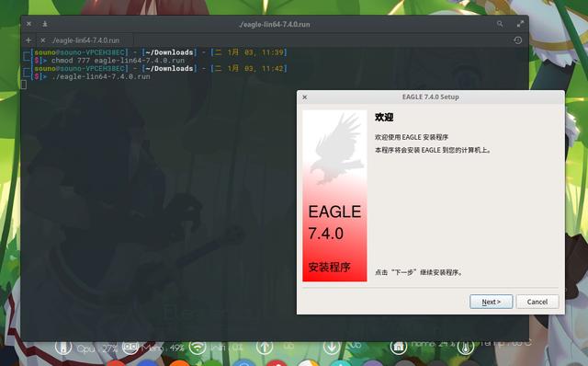Screen dimensions: 588x366
Task: Click the text 欢迎使用 EAGLE 安装程序
Action: pos(412,137)
